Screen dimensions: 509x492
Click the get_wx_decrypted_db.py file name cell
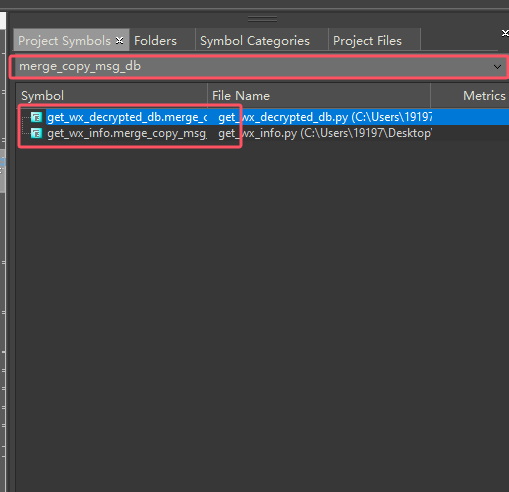point(325,117)
